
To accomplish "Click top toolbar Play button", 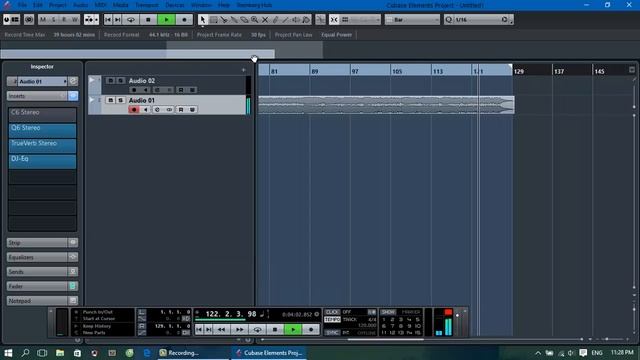I will (x=166, y=20).
